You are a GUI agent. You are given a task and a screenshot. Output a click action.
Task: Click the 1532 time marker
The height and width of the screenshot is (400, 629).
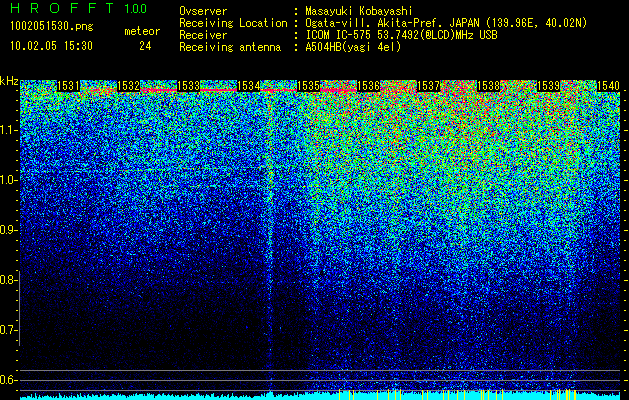(x=129, y=86)
